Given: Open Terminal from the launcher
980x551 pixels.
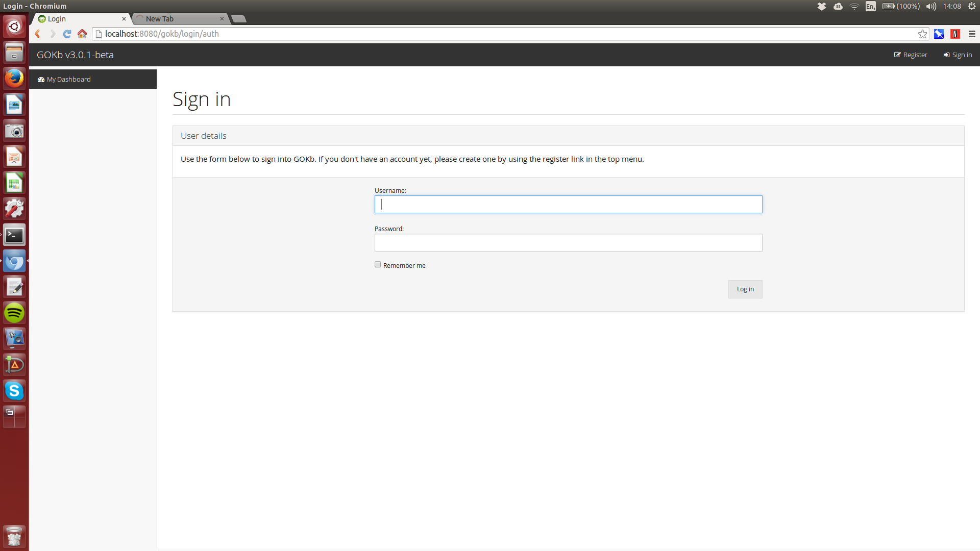Looking at the screenshot, I should tap(14, 235).
